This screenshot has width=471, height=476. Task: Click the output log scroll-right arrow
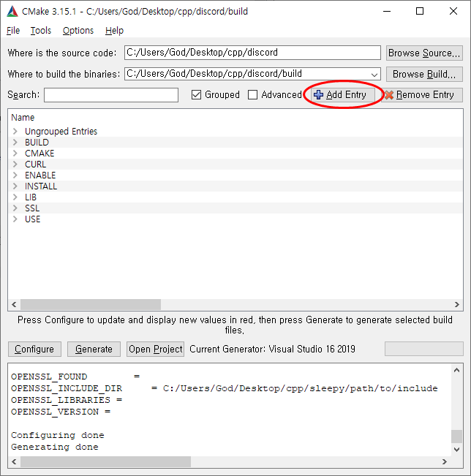pyautogui.click(x=445, y=461)
